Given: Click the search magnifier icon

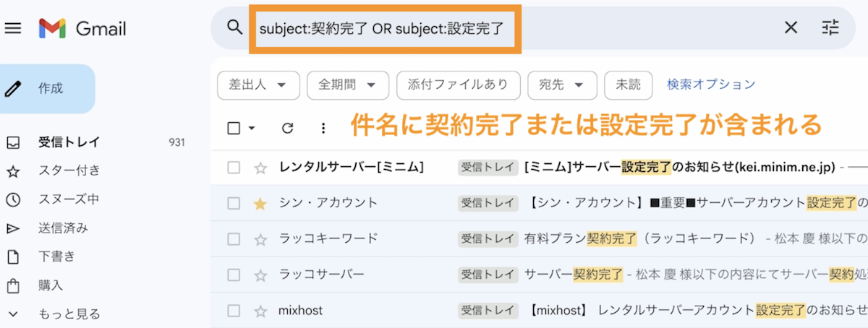Looking at the screenshot, I should [234, 27].
